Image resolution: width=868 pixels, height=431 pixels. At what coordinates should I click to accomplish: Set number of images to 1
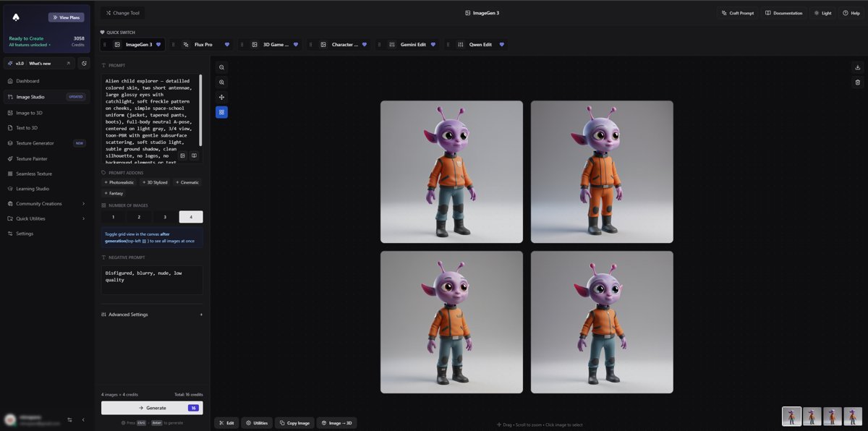point(114,217)
